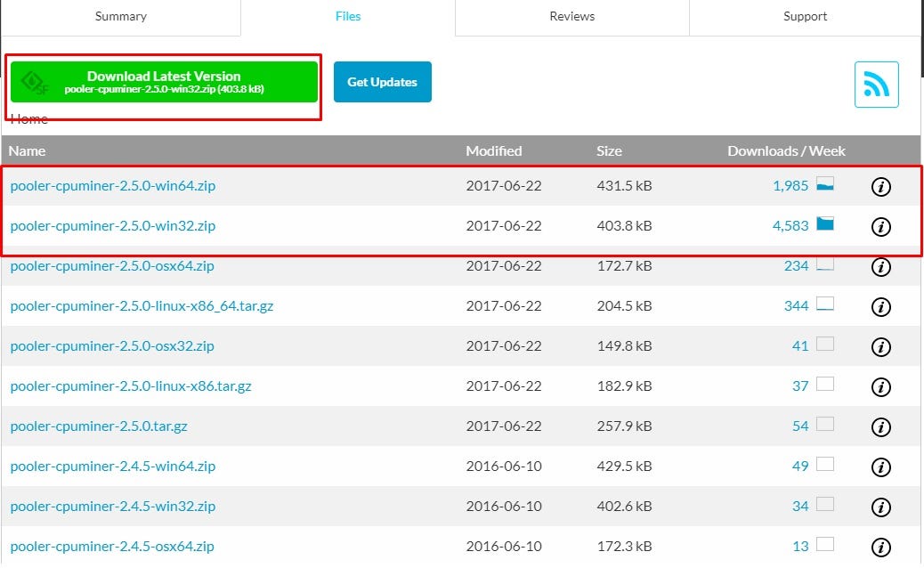Click the Name column header
This screenshot has height=568, width=924.
point(27,150)
